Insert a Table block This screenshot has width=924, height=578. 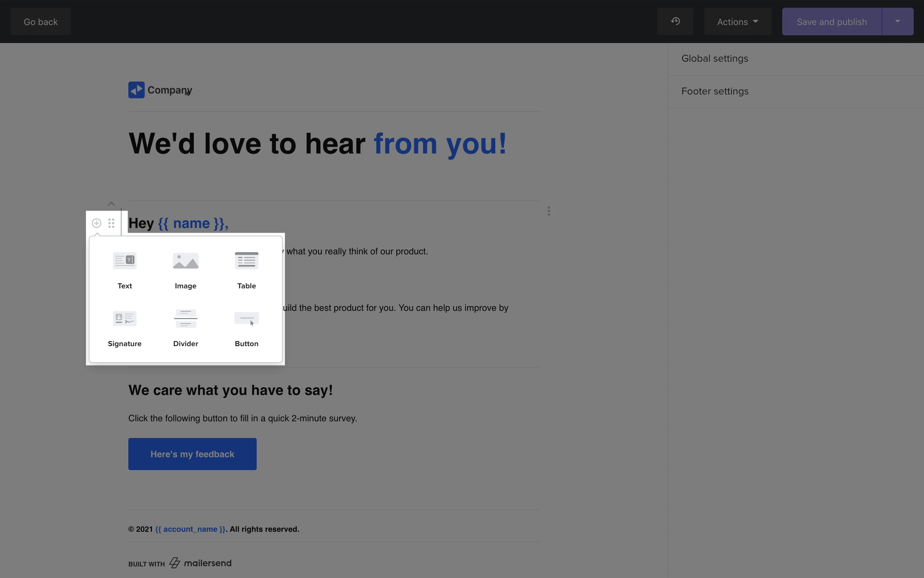pyautogui.click(x=247, y=270)
